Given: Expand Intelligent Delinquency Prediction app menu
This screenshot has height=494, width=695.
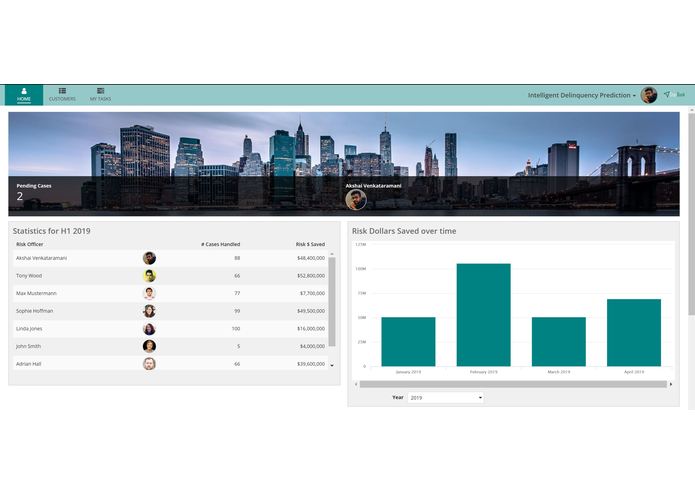Looking at the screenshot, I should pyautogui.click(x=582, y=95).
